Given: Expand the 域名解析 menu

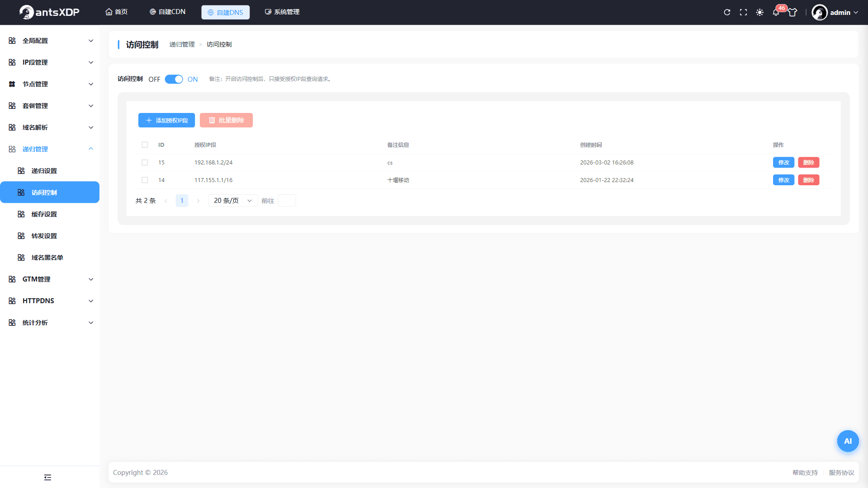Looking at the screenshot, I should coord(50,127).
